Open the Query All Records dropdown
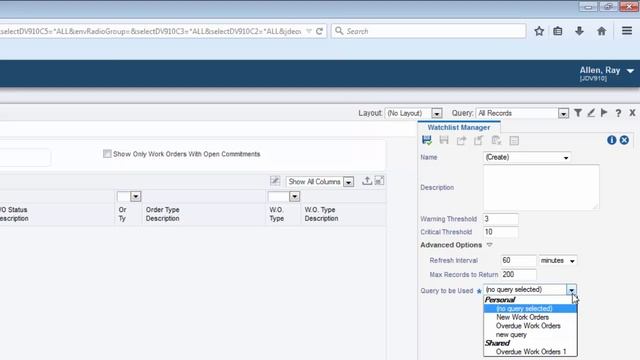This screenshot has height=360, width=640. (563, 113)
